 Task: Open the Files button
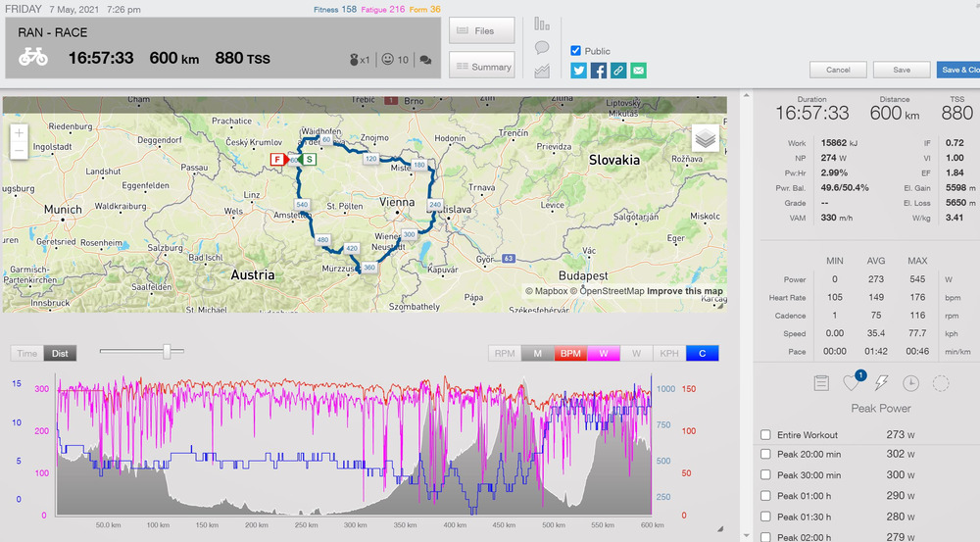[x=484, y=30]
